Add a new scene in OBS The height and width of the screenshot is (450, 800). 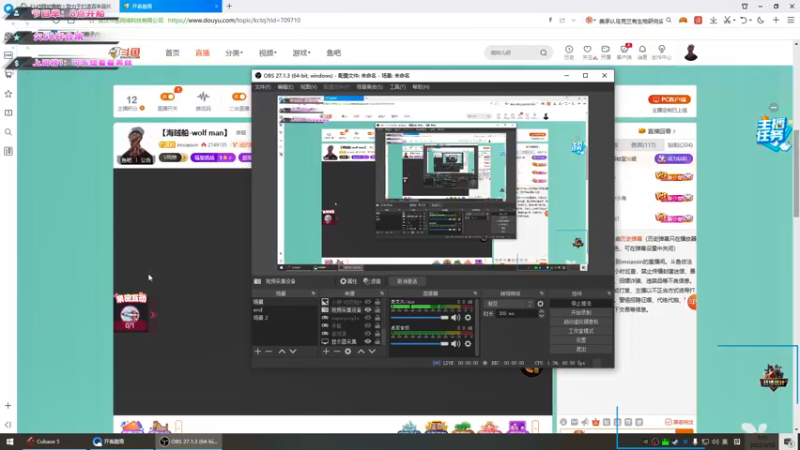(x=258, y=351)
